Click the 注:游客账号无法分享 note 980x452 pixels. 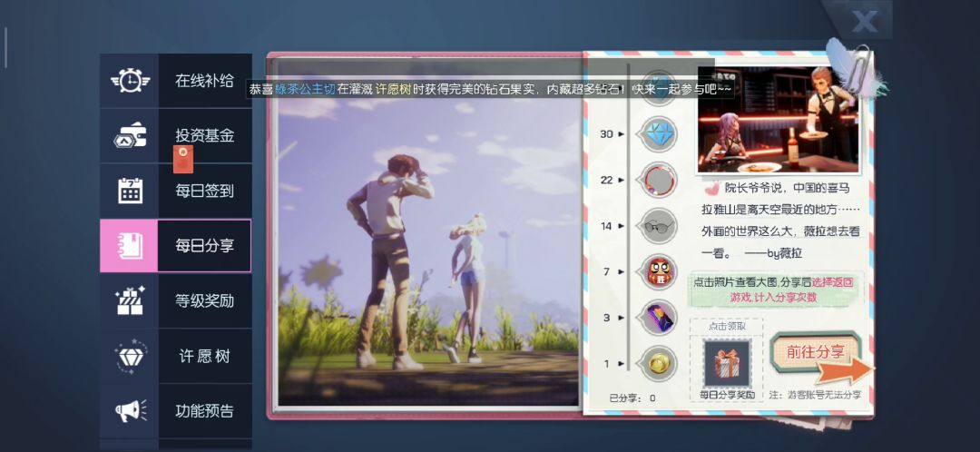point(815,395)
